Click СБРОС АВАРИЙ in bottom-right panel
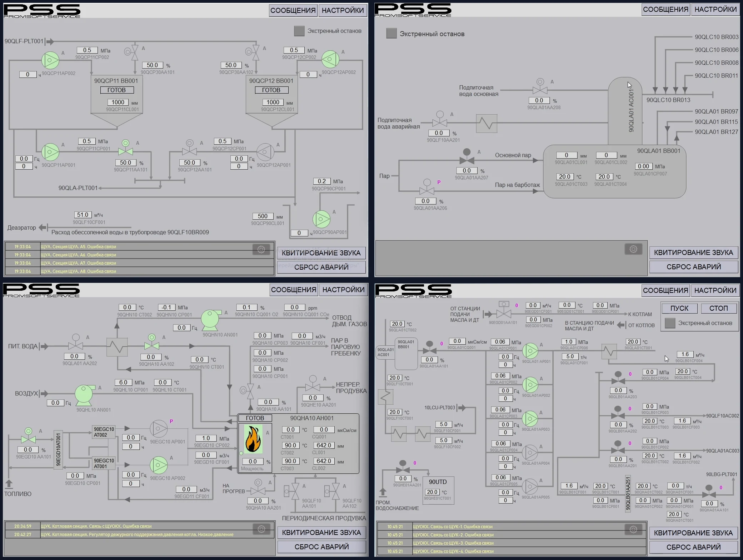Viewport: 743px width, 560px height. (x=693, y=547)
